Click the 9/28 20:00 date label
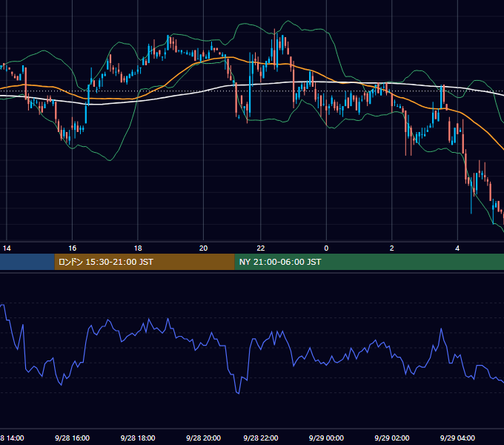The height and width of the screenshot is (445, 504). tap(204, 438)
